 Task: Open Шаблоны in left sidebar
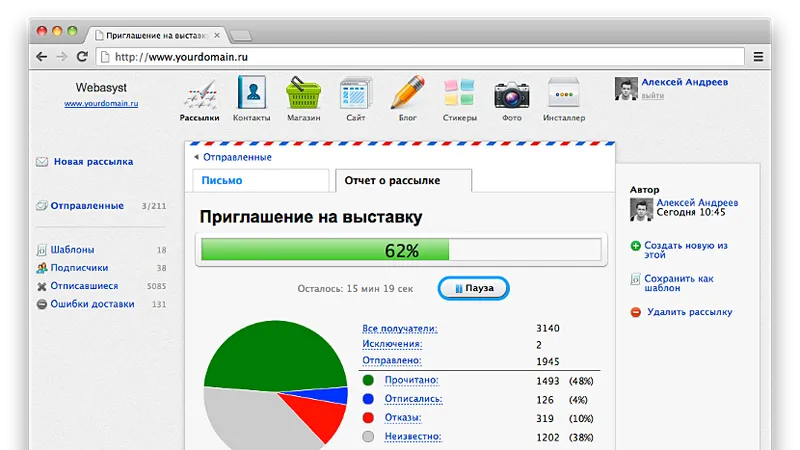click(72, 250)
